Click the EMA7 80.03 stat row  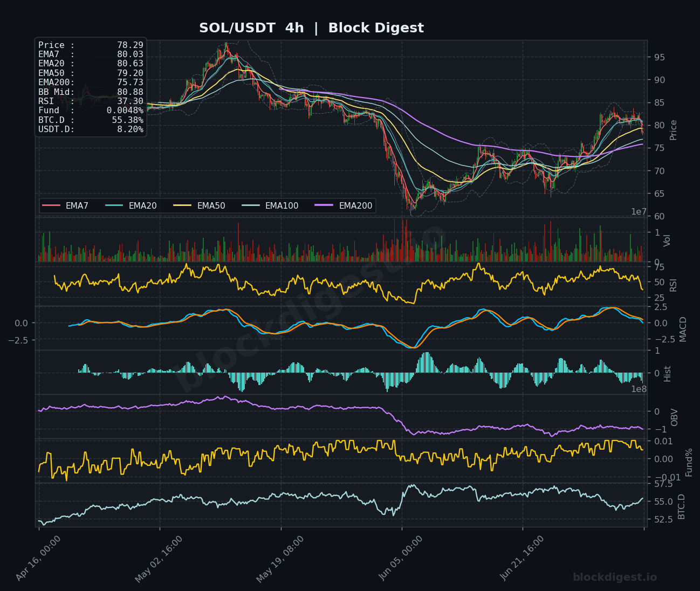91,54
